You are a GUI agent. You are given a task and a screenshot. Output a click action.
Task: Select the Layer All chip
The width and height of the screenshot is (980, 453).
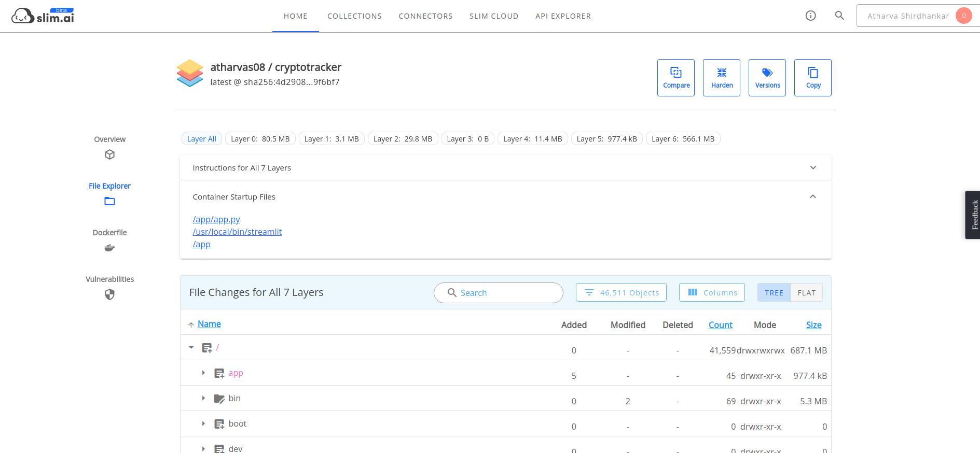pos(202,139)
